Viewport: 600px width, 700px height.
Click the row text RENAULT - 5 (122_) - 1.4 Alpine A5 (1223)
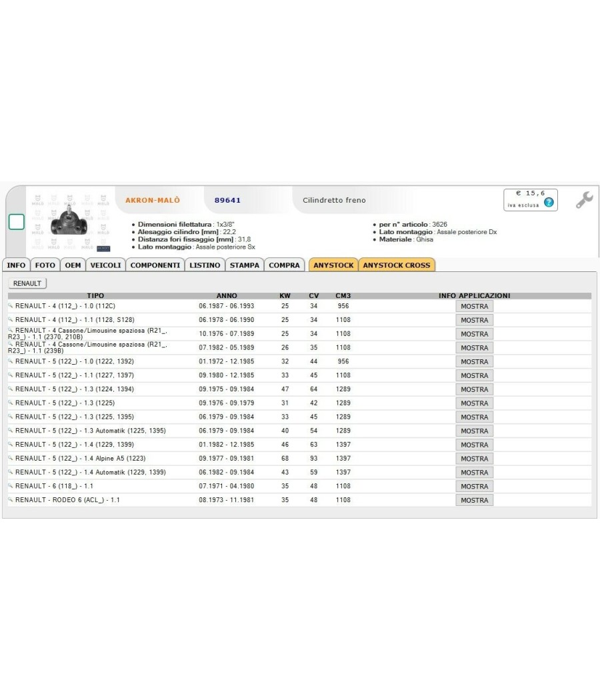tap(81, 458)
